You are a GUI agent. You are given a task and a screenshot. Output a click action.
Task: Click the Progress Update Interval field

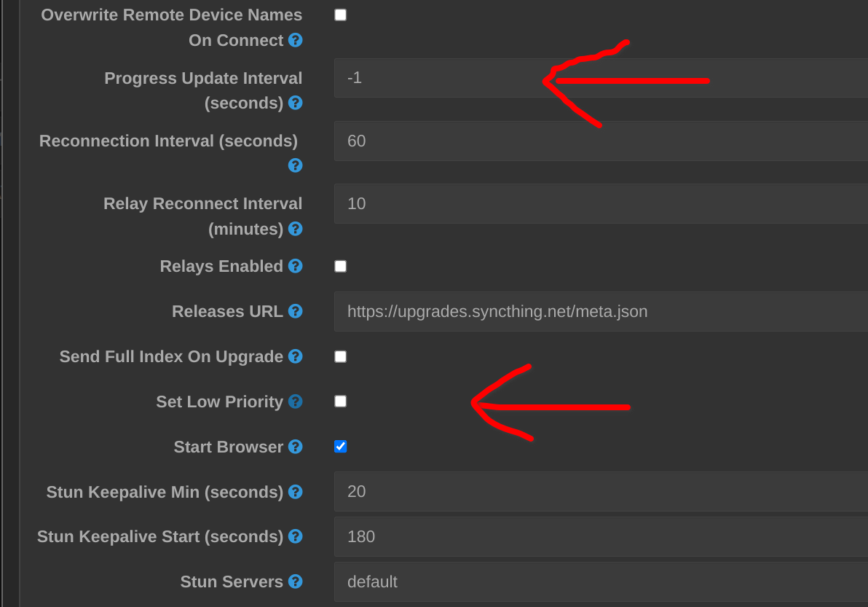597,78
